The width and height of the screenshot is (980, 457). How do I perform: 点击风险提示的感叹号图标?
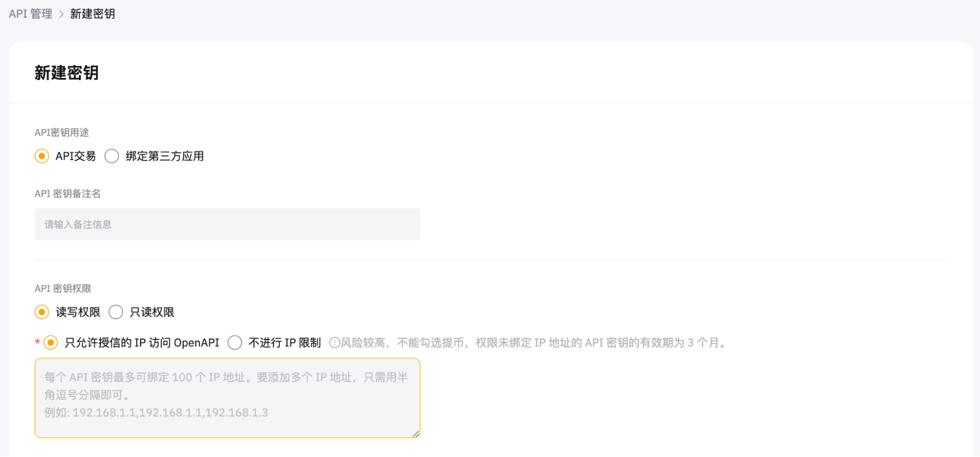[335, 343]
